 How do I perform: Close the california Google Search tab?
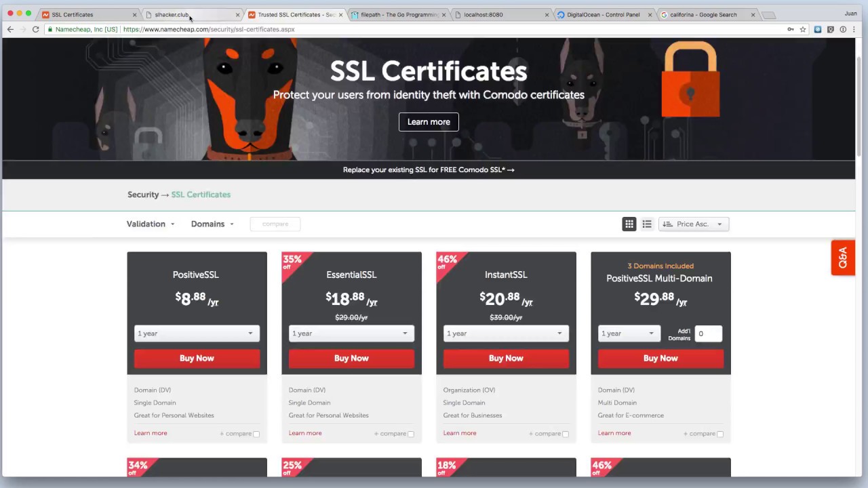[753, 15]
